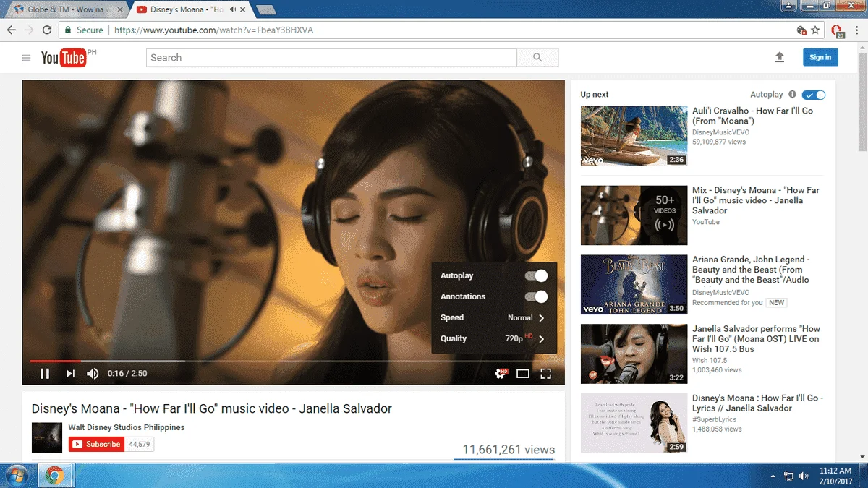Select the SuperbLyrics lyrics video thumbnail
Image resolution: width=868 pixels, height=488 pixels.
[x=634, y=423]
